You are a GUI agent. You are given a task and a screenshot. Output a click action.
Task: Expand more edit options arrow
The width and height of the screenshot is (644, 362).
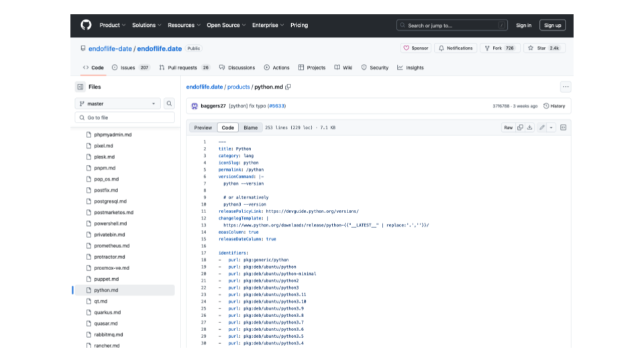pos(551,127)
